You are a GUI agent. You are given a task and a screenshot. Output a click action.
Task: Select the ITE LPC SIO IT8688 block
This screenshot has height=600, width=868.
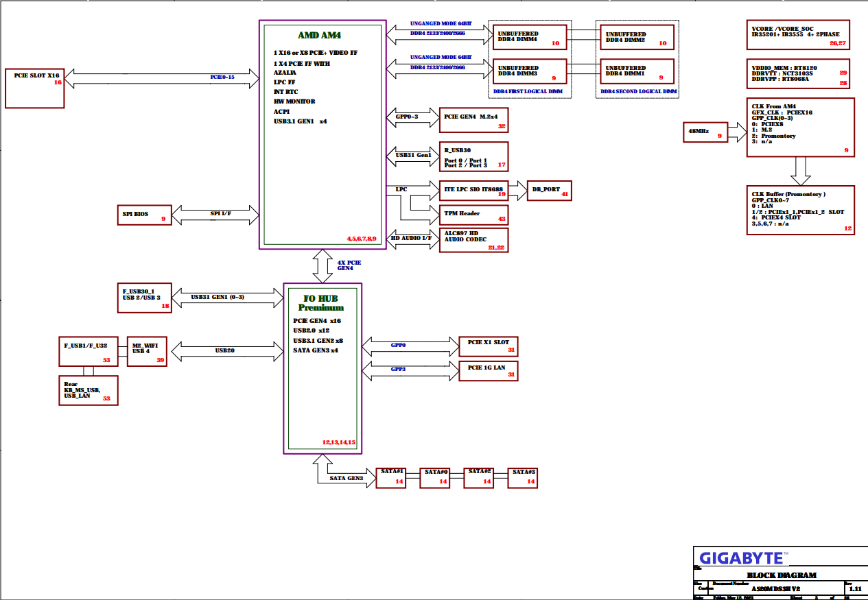[x=474, y=190]
